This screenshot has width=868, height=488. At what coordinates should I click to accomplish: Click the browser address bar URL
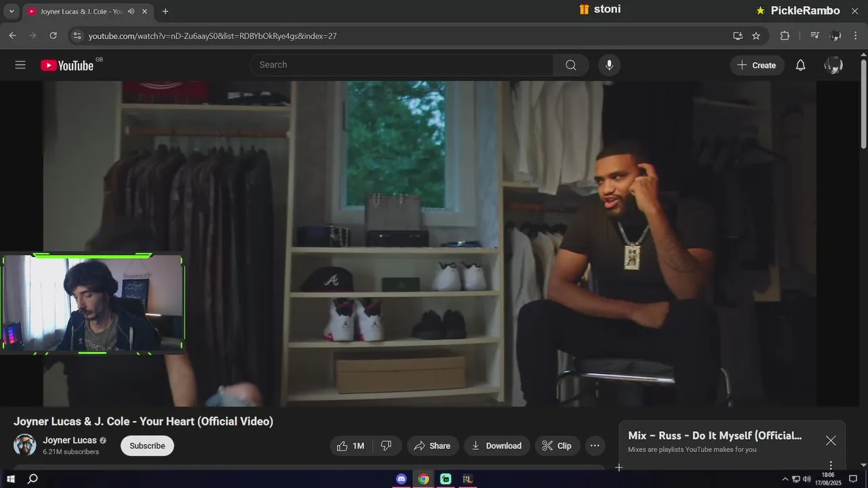(212, 36)
